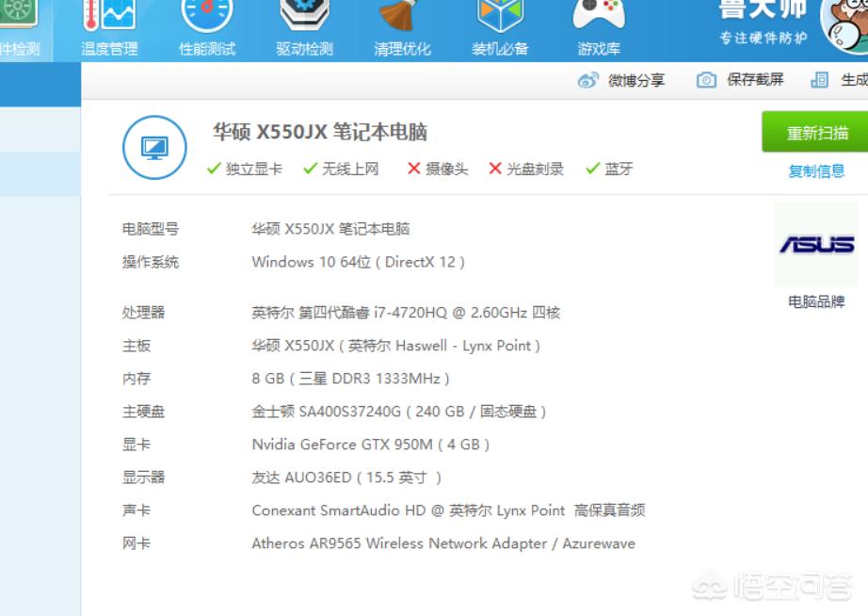Viewport: 868px width, 616px height.
Task: Click the 主硬盘 label
Action: click(x=143, y=412)
